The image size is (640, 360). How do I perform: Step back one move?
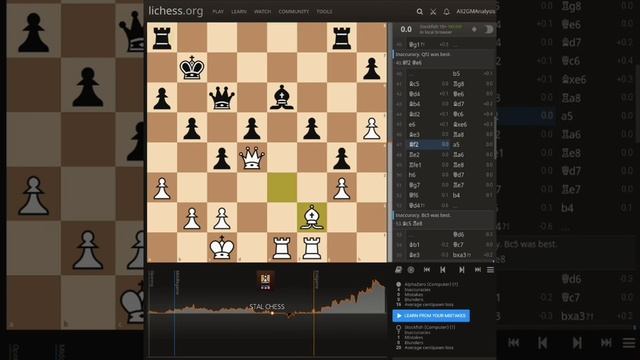pyautogui.click(x=443, y=270)
